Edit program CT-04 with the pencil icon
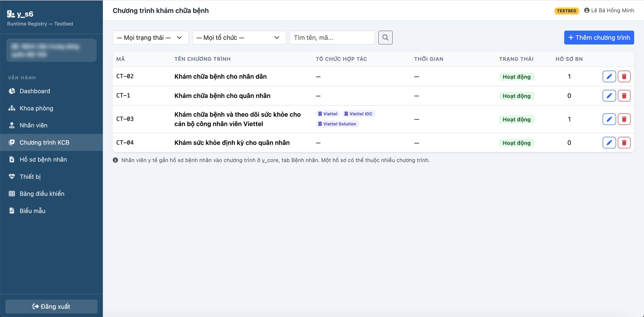Viewport: 644px width, 317px height. click(x=609, y=143)
